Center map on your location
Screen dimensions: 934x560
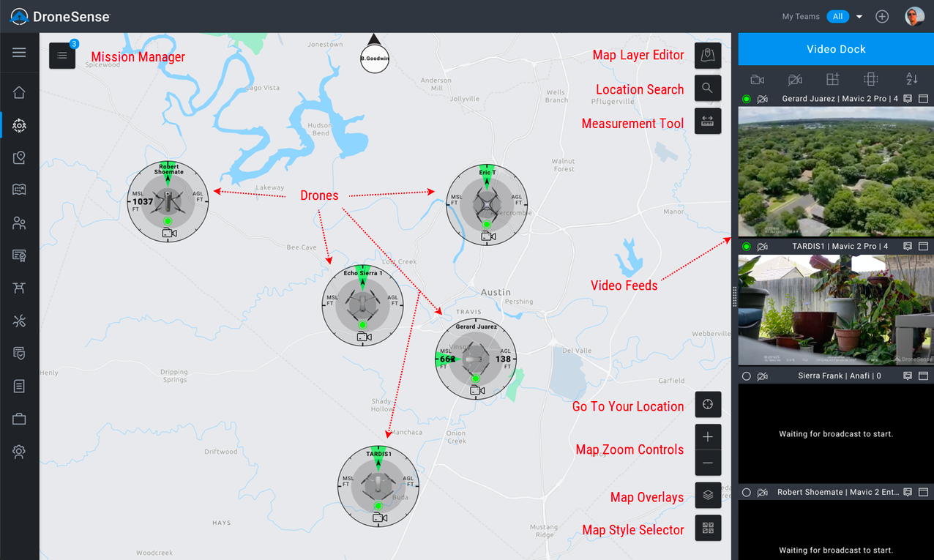[x=707, y=405]
